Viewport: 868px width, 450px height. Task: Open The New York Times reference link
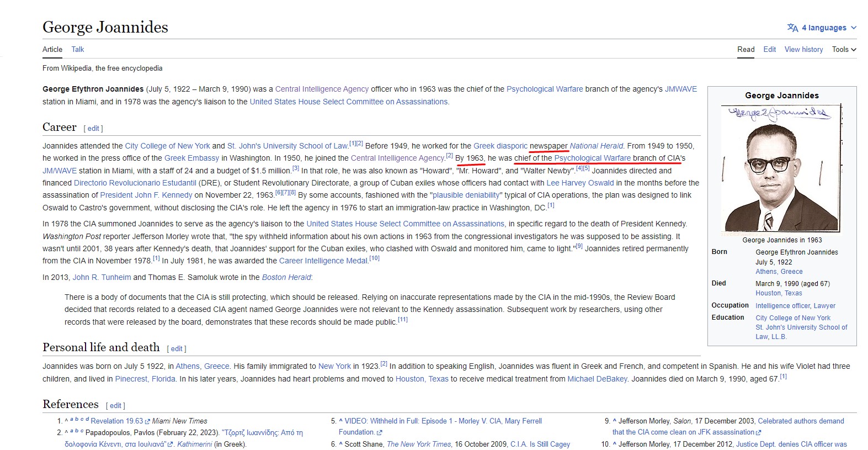pyautogui.click(x=419, y=444)
